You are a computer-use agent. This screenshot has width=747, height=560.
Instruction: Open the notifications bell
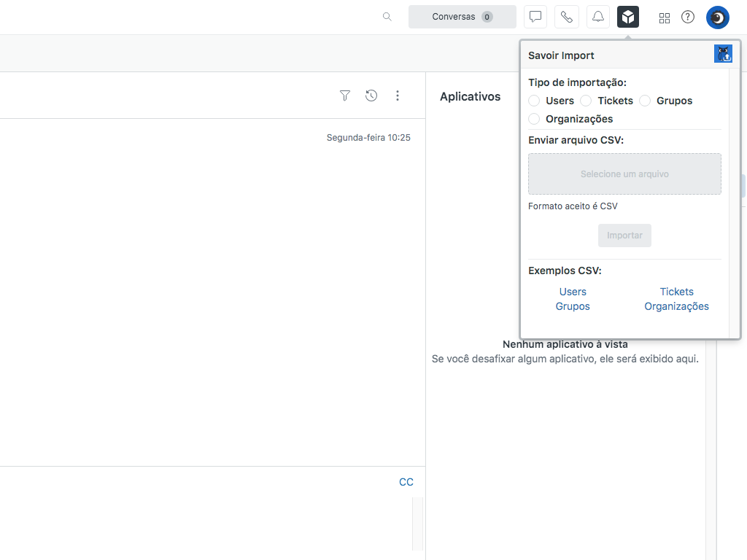[x=598, y=17]
